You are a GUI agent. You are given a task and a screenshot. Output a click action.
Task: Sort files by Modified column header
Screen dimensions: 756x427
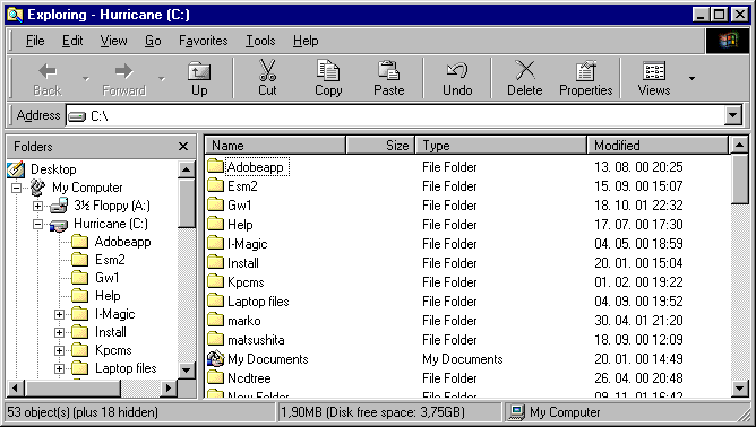pyautogui.click(x=655, y=145)
